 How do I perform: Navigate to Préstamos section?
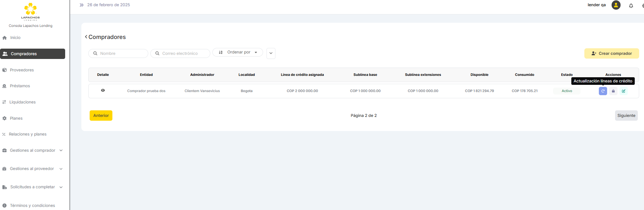(20, 86)
